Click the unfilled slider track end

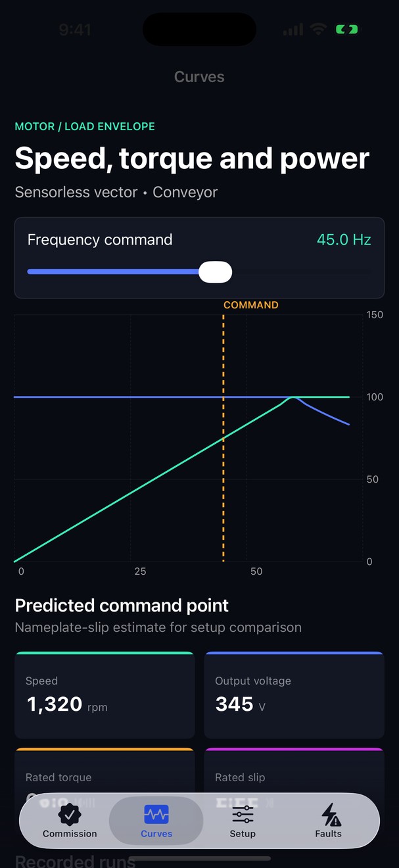(302, 272)
